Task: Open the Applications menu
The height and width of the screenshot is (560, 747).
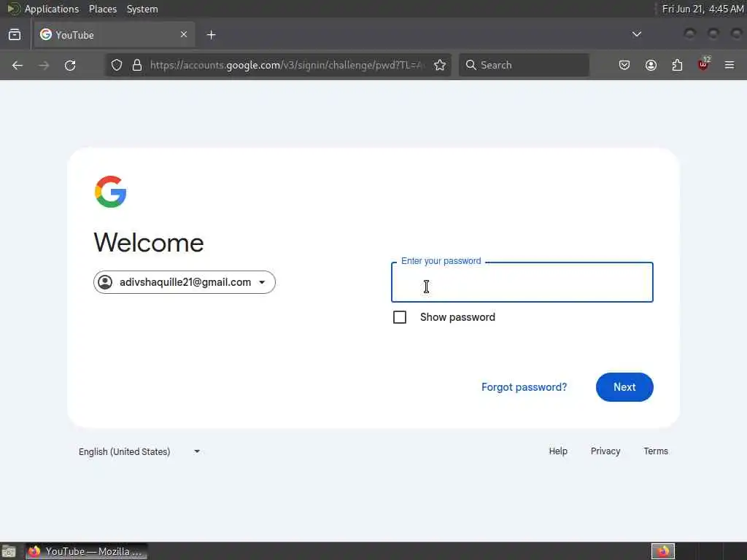Action: click(52, 9)
